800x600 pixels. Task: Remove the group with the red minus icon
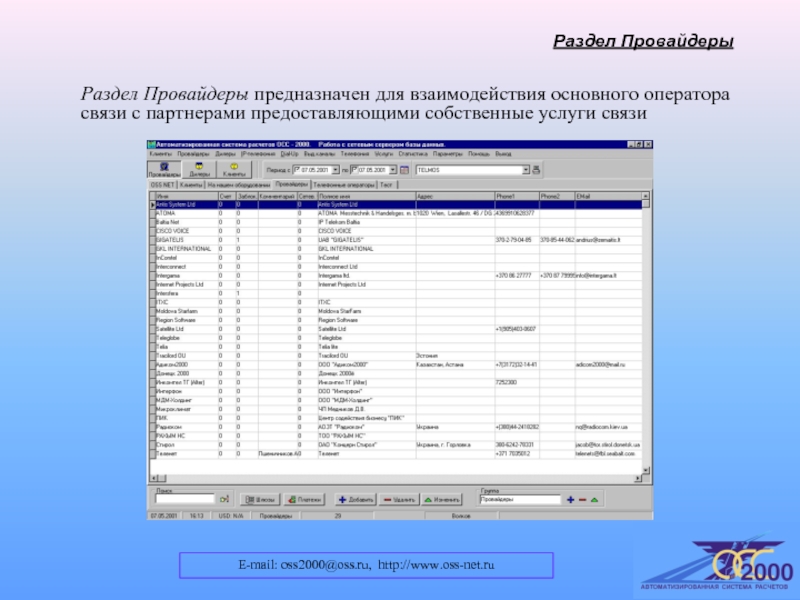pyautogui.click(x=582, y=498)
